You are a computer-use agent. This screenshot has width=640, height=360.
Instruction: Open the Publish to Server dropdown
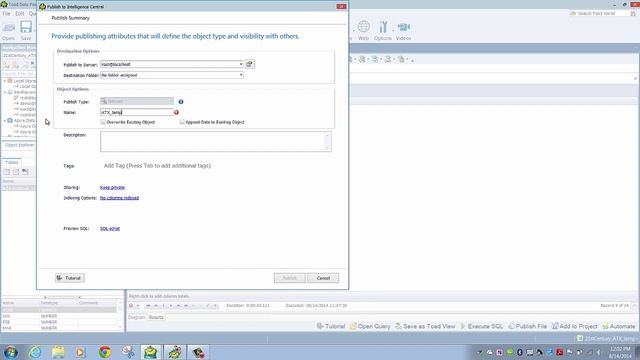pyautogui.click(x=241, y=64)
